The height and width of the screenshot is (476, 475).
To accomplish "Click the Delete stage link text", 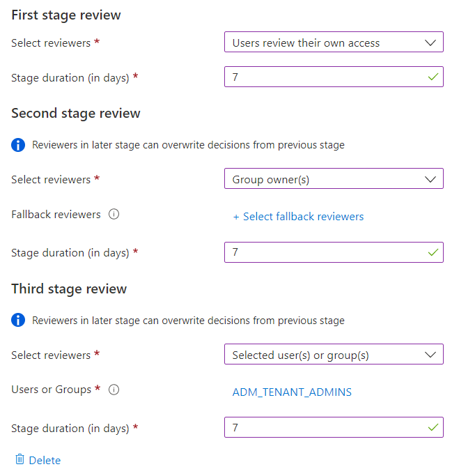I will coord(45,461).
